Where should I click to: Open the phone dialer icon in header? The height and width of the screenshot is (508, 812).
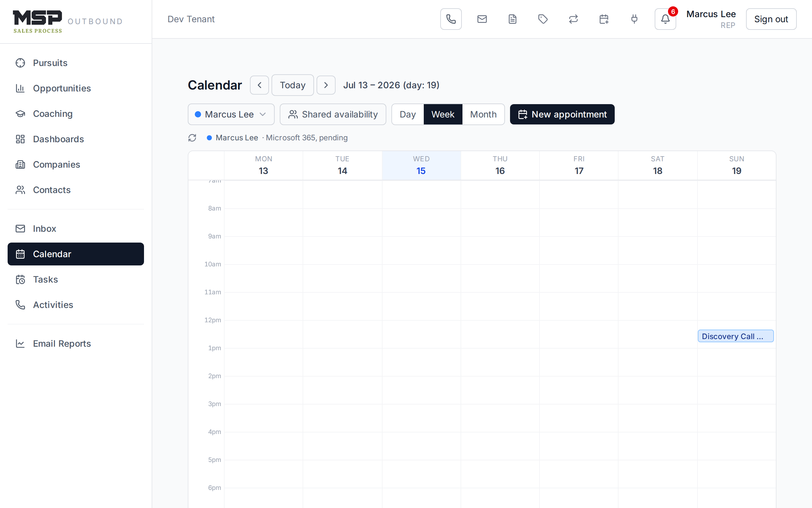click(x=451, y=19)
